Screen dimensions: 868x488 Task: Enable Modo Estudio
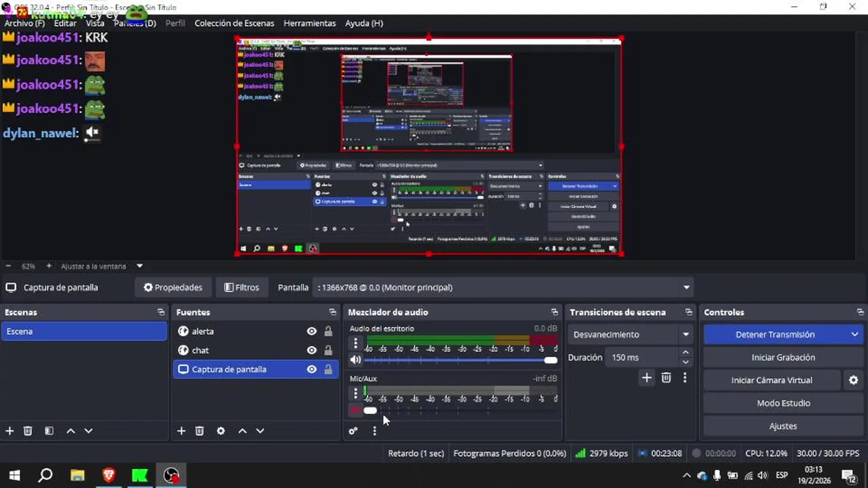pyautogui.click(x=783, y=403)
